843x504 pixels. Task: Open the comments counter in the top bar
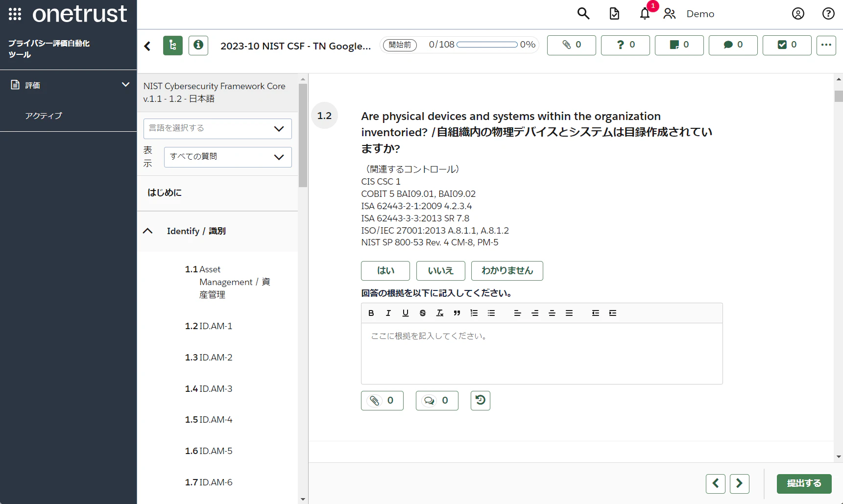(x=733, y=45)
